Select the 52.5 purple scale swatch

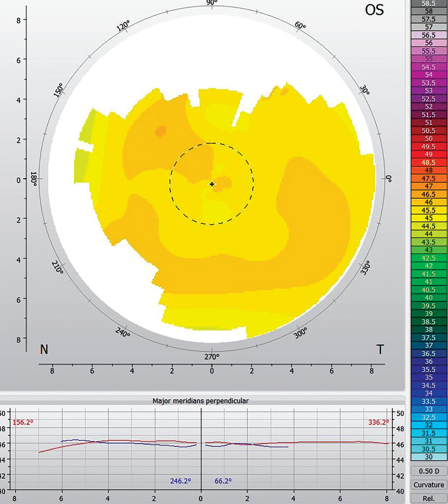429,99
